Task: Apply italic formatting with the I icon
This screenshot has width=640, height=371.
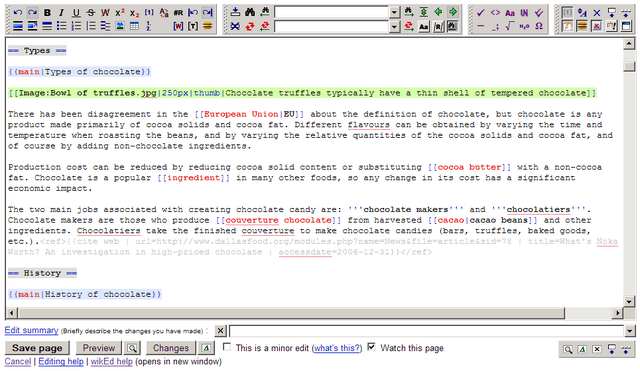Action: [61, 13]
